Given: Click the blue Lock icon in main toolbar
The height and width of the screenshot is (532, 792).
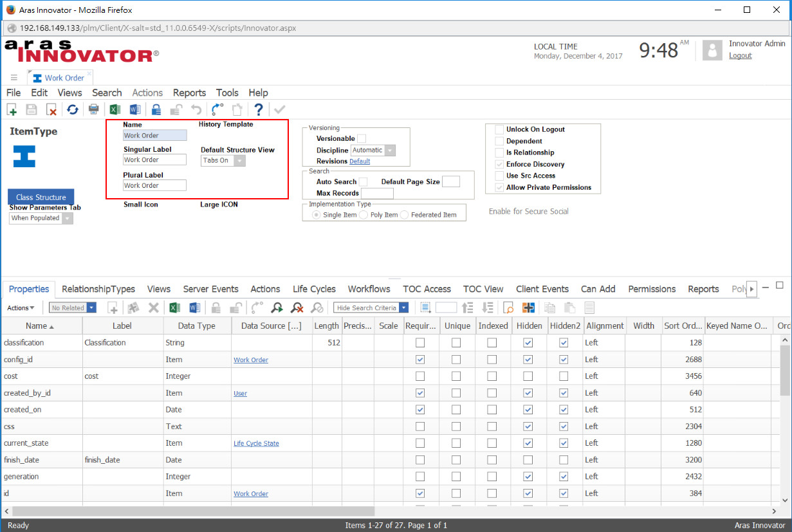Looking at the screenshot, I should 156,109.
